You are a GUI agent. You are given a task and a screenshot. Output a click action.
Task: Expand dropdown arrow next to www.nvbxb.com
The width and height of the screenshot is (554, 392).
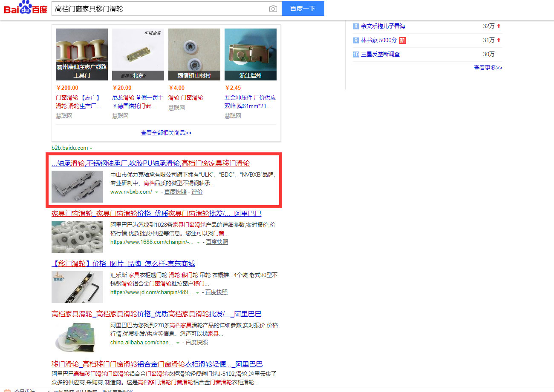(156, 192)
